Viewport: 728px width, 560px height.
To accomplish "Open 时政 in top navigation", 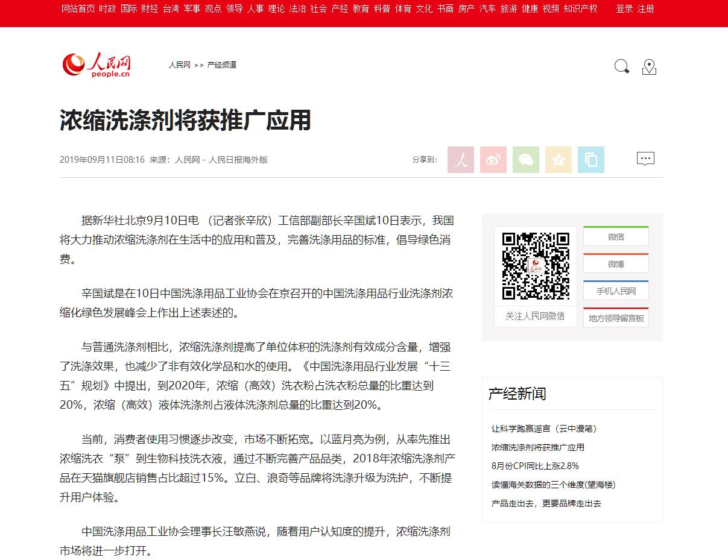I will click(108, 9).
